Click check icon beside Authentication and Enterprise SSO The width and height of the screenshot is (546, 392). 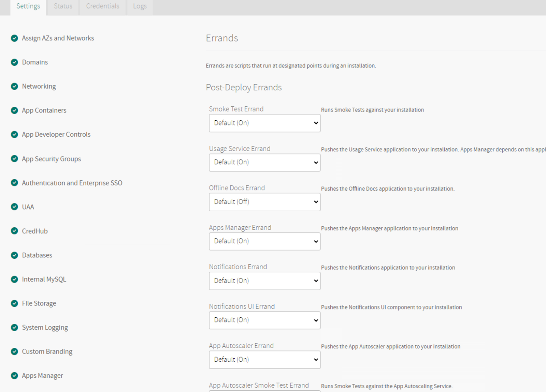point(14,183)
